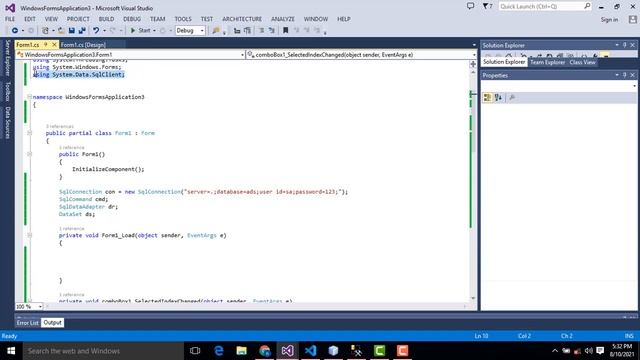Viewport: 640px width, 360px height.
Task: Collapse the namespace WindowsFormsApplication3 block
Action: [x=29, y=97]
